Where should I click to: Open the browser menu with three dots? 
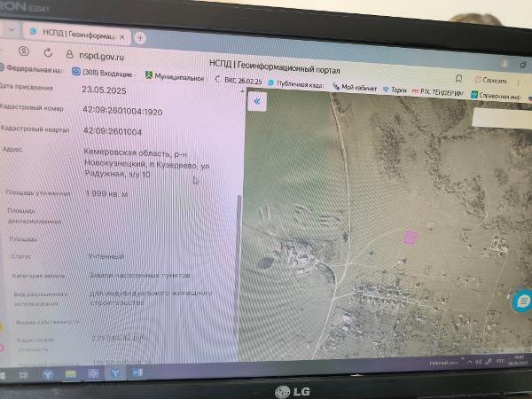click(x=519, y=82)
